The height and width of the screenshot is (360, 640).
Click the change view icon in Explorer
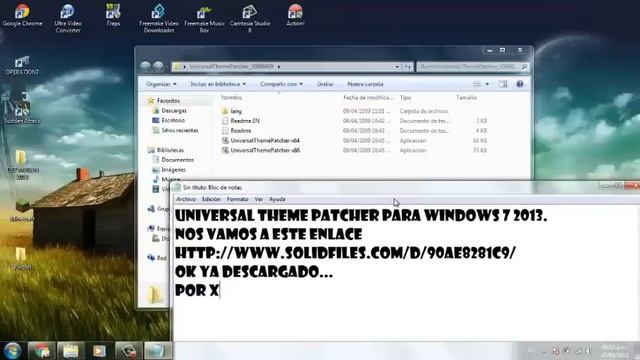pyautogui.click(x=477, y=84)
